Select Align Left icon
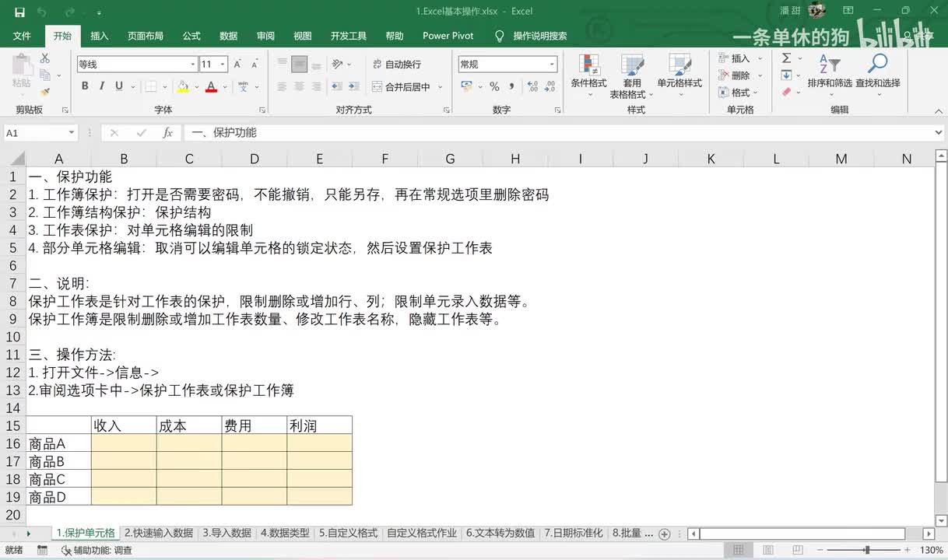 283,86
